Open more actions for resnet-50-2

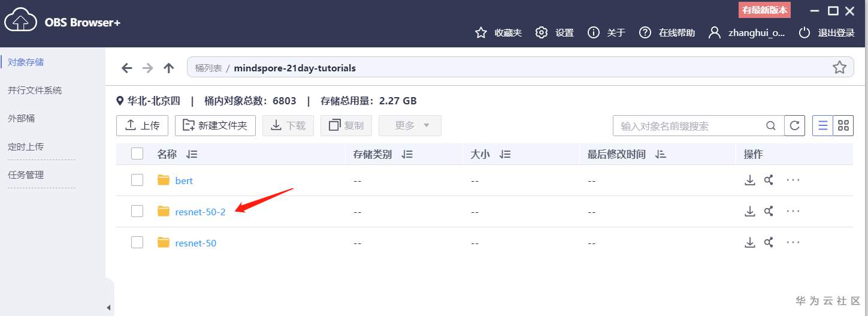pos(793,211)
